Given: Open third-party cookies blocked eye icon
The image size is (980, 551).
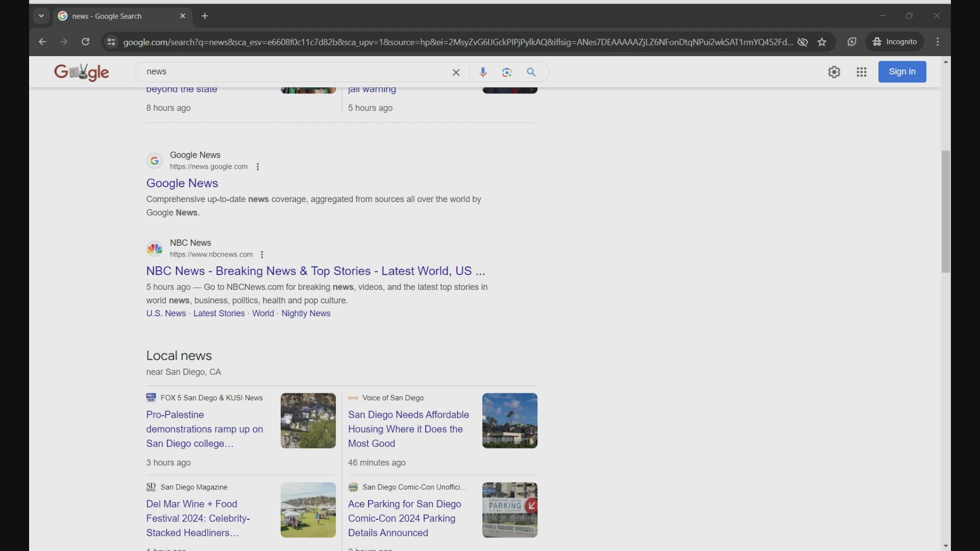Looking at the screenshot, I should [802, 42].
